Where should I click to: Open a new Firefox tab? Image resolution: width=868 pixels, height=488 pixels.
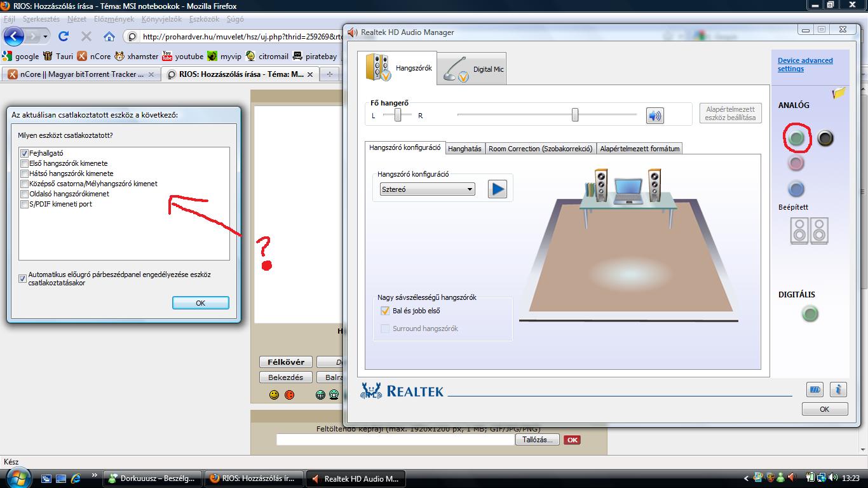coord(329,74)
